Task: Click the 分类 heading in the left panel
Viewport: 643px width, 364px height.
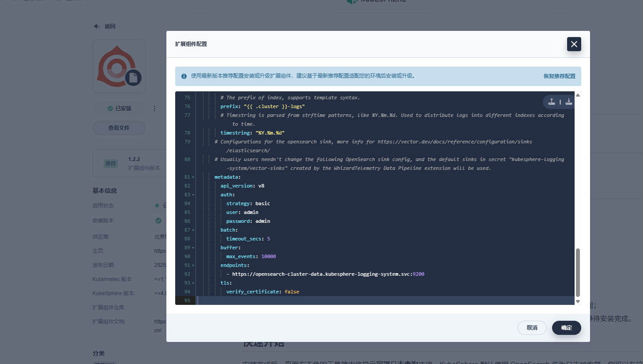Action: pyautogui.click(x=99, y=353)
